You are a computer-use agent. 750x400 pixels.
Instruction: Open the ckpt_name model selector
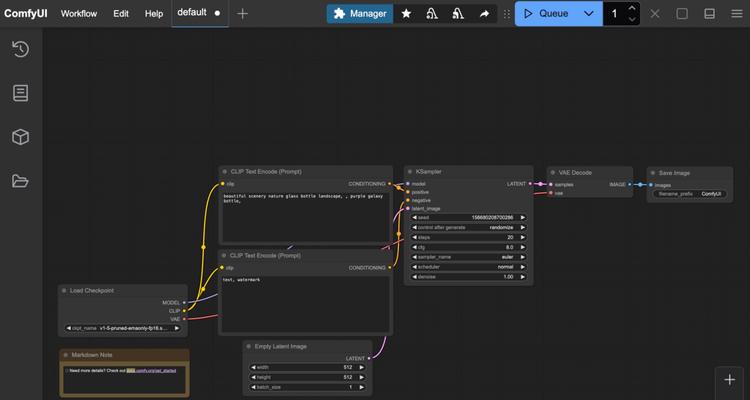pyautogui.click(x=123, y=328)
